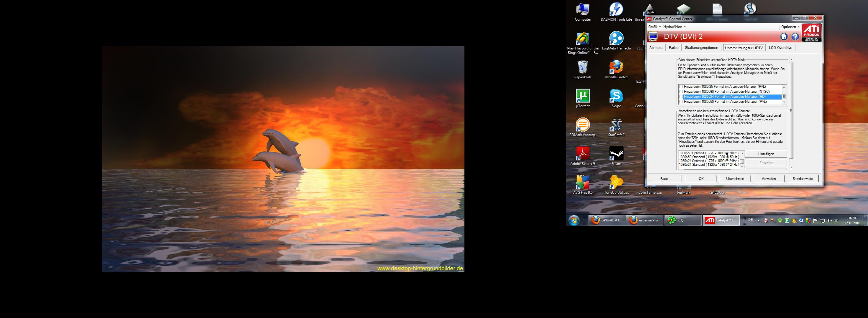Click the Hinzufügen button

pos(766,154)
